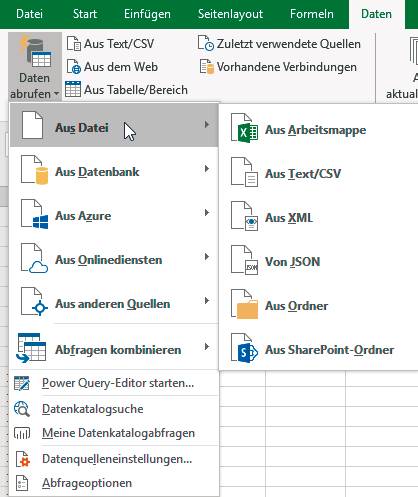Click the Vorhandene Verbindungen icon
The height and width of the screenshot is (497, 418).
click(x=206, y=66)
